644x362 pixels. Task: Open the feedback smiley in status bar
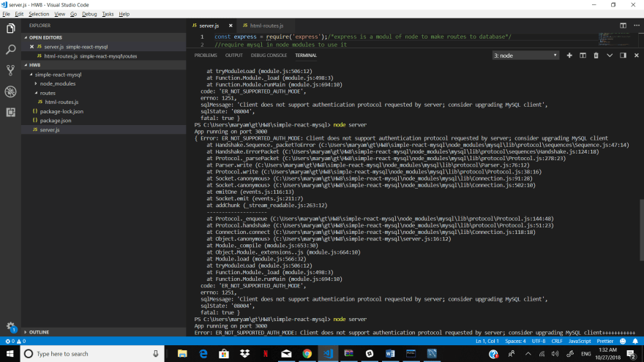click(x=623, y=341)
